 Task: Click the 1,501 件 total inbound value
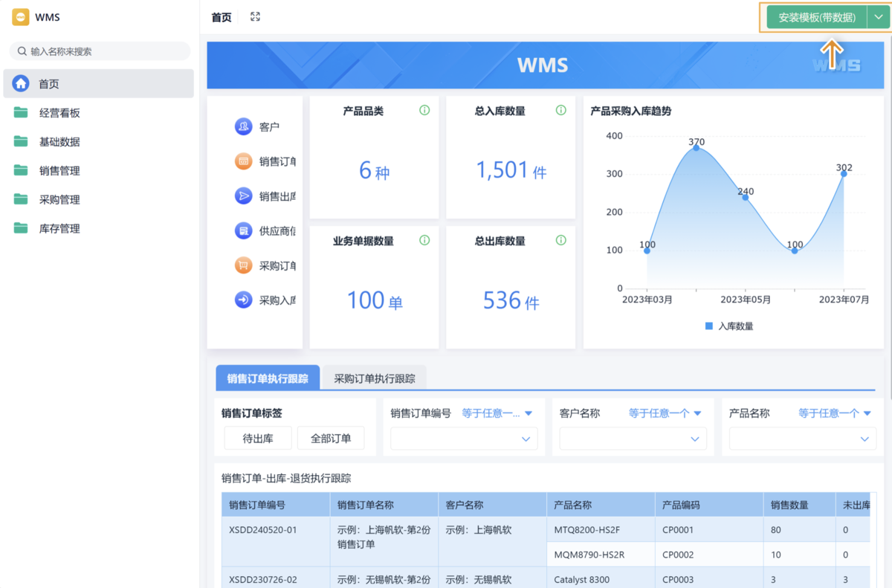coord(511,170)
